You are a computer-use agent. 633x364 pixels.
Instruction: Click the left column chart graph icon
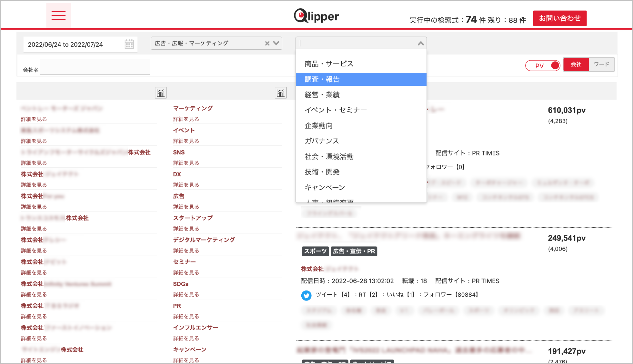pos(160,92)
